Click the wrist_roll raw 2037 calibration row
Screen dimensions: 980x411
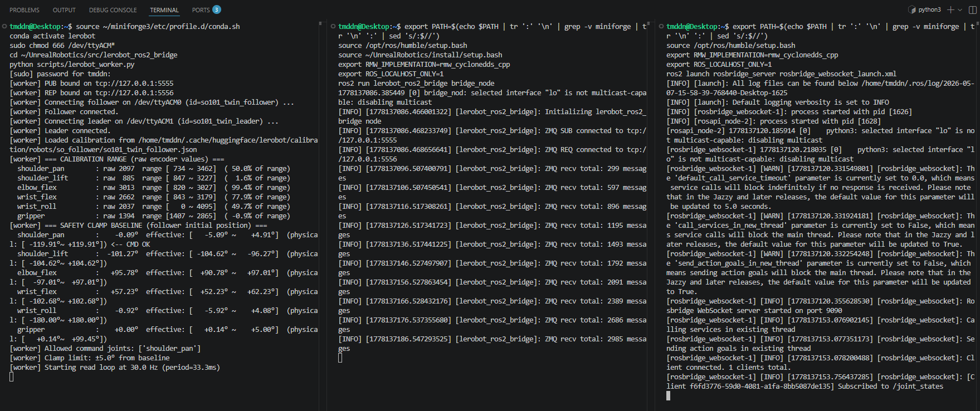[x=154, y=206]
